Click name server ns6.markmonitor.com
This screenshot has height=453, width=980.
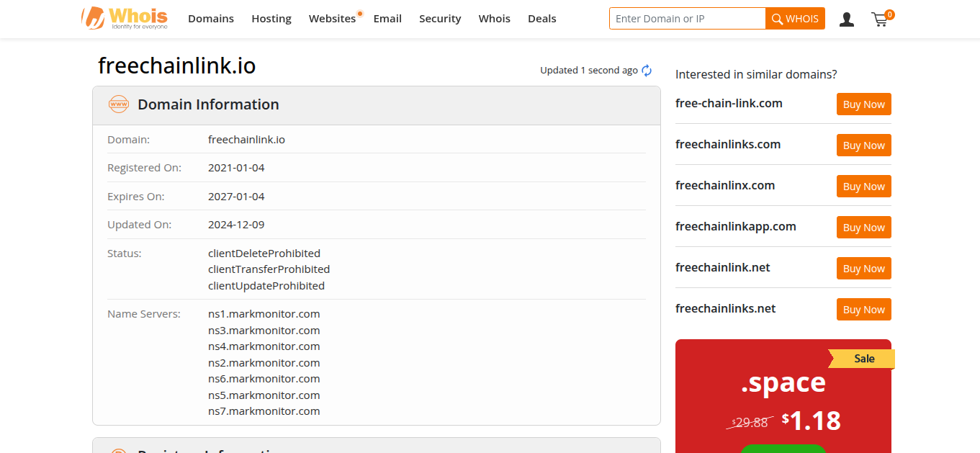[264, 379]
